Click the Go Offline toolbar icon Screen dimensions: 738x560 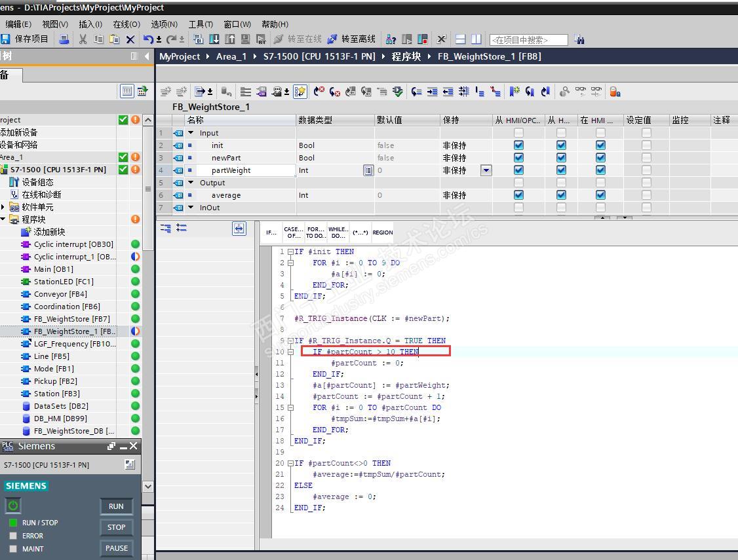tap(332, 39)
